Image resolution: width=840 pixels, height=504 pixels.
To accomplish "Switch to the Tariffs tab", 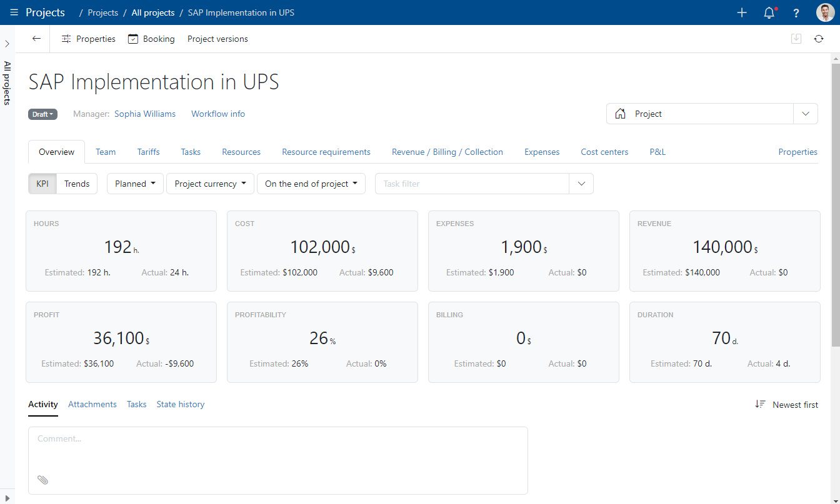I will pyautogui.click(x=148, y=152).
